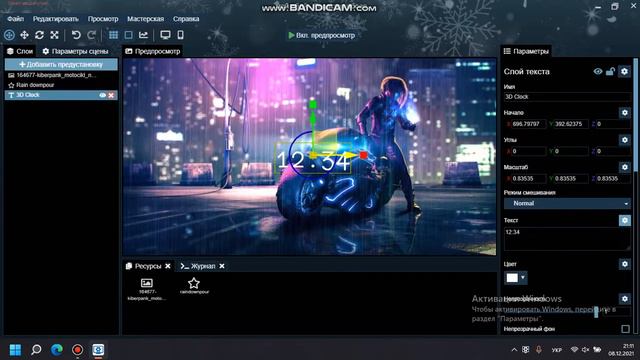The image size is (640, 360).
Task: Undo the last action
Action: click(76, 35)
